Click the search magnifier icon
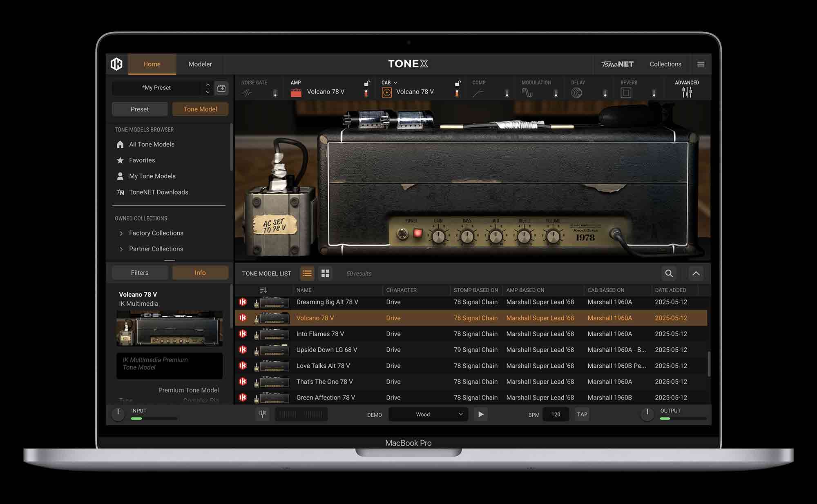The width and height of the screenshot is (817, 504). pyautogui.click(x=669, y=273)
